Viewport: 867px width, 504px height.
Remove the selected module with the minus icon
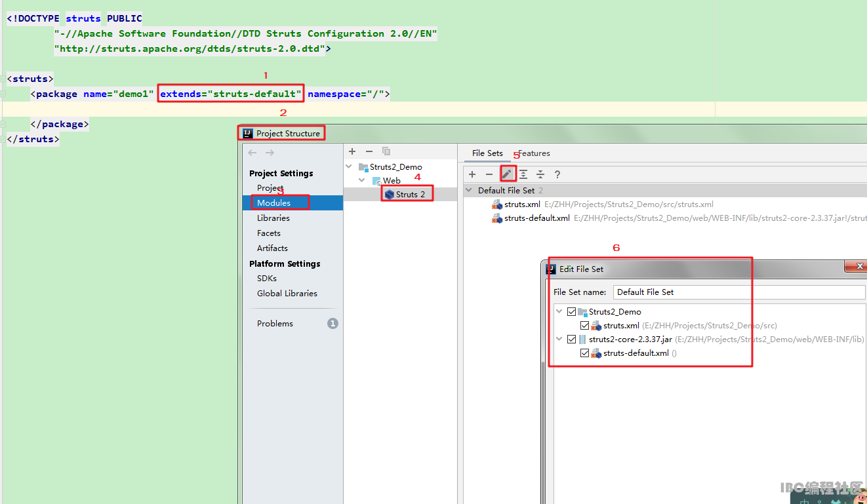[369, 151]
